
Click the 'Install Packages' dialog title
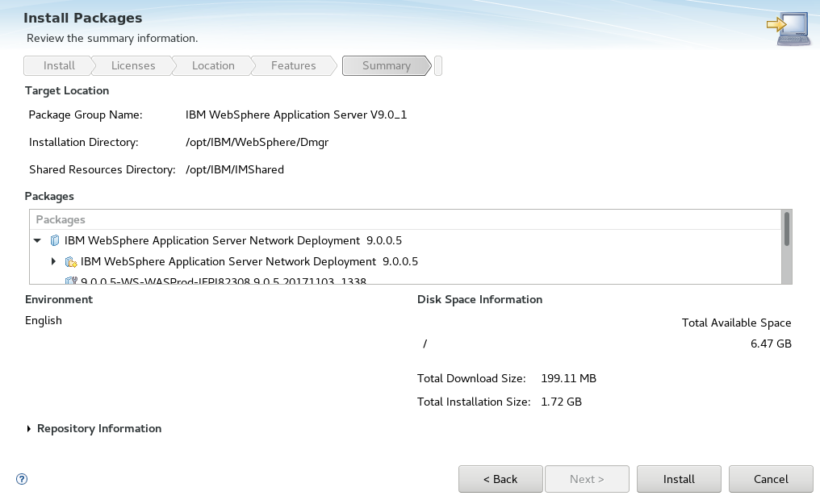[x=82, y=19]
